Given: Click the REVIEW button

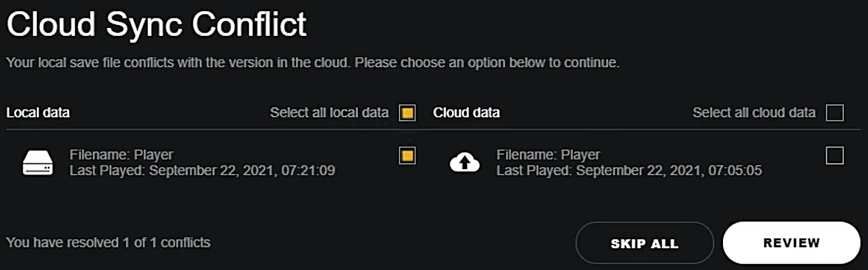Looking at the screenshot, I should 791,243.
